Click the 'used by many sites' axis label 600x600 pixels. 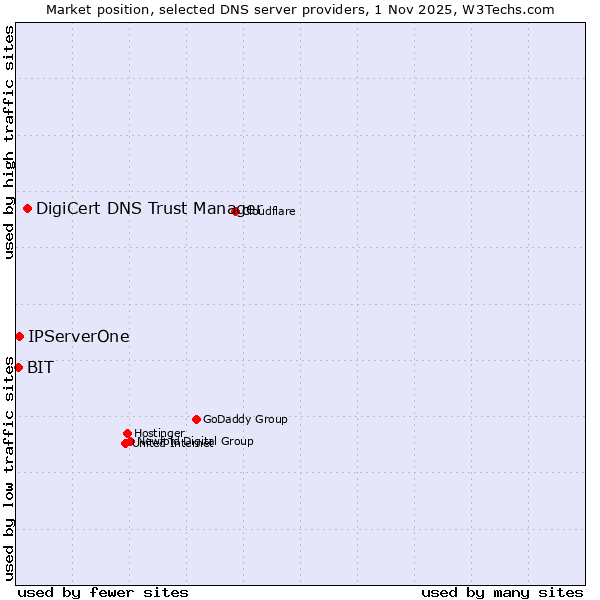pyautogui.click(x=501, y=592)
